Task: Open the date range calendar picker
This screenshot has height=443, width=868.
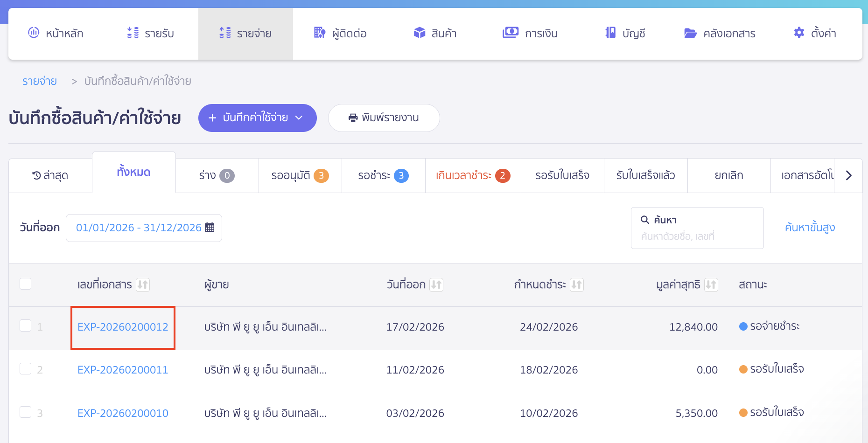Action: click(x=210, y=228)
